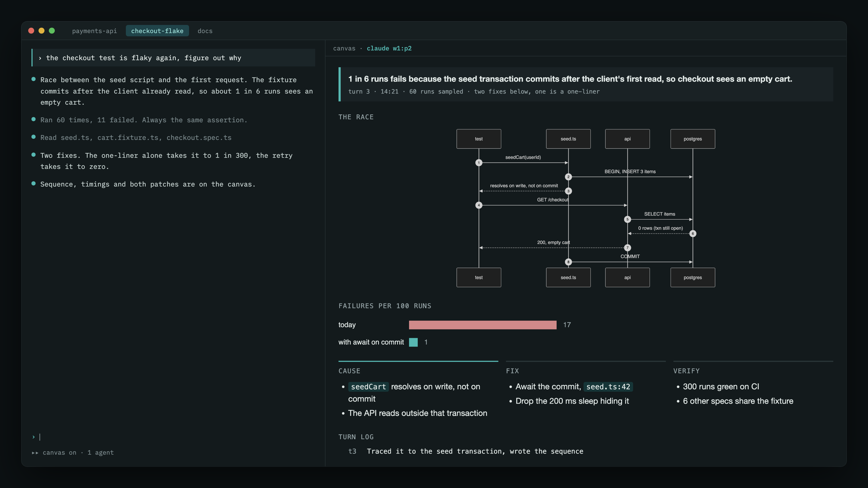Click step 4 marker in the sequence diagram
The width and height of the screenshot is (868, 488).
click(x=479, y=205)
